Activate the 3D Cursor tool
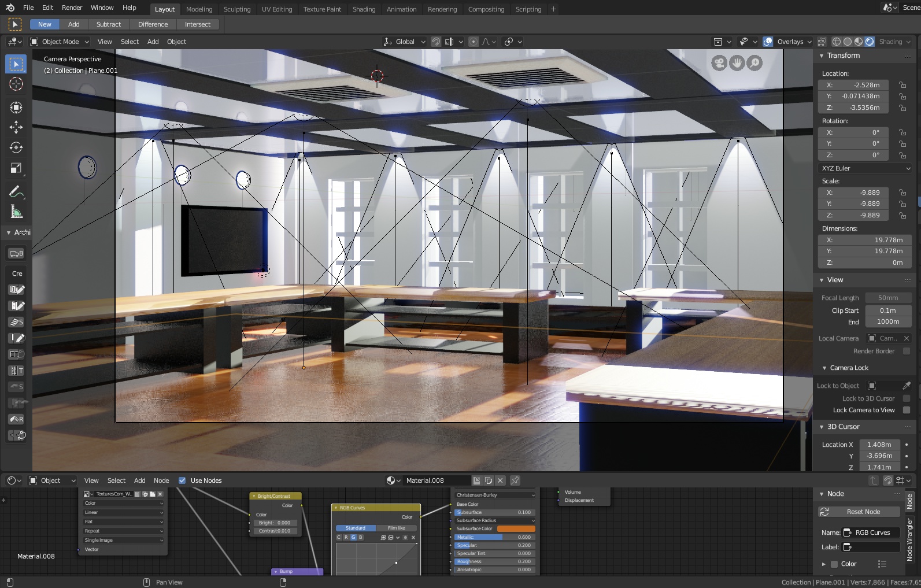Viewport: 921px width, 588px height. click(x=16, y=84)
